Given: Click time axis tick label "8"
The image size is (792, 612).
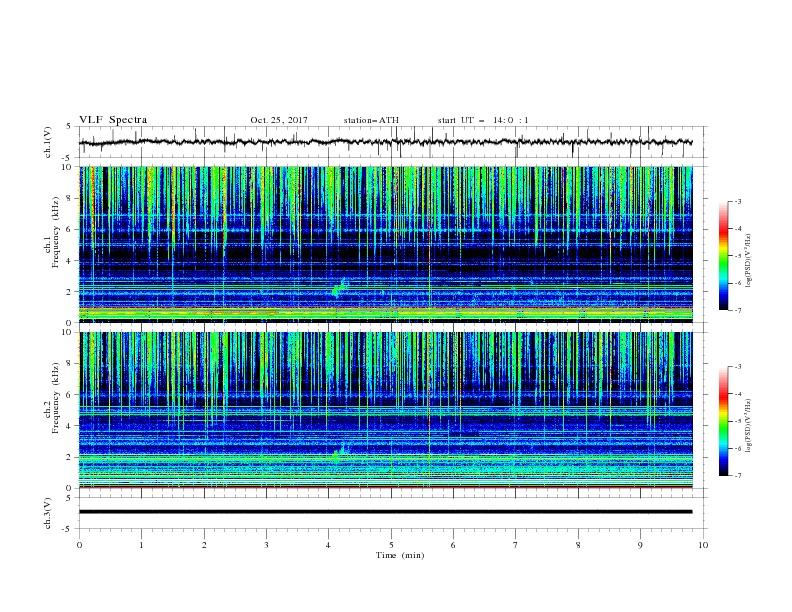Looking at the screenshot, I should 578,545.
